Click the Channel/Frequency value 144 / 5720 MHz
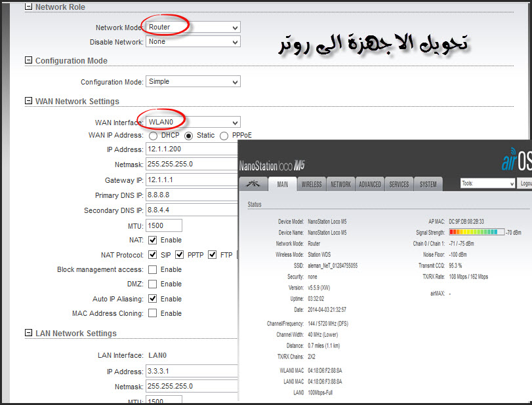This screenshot has width=532, height=405. tap(328, 323)
